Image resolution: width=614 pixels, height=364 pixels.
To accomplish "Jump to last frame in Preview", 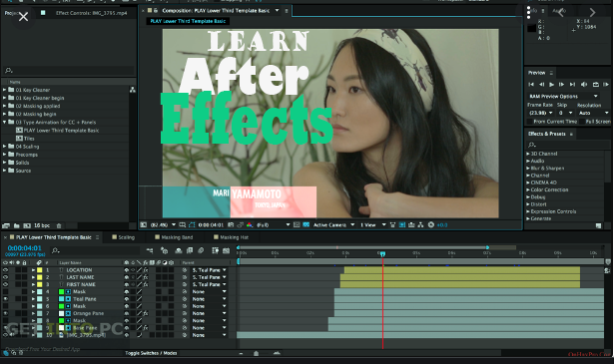I will point(572,85).
